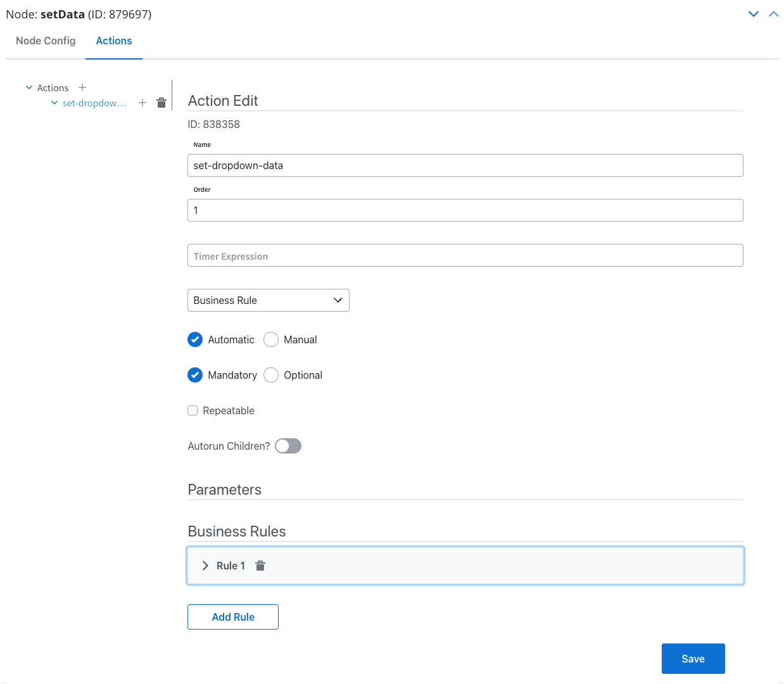Click the down chevron at top right
The height and width of the screenshot is (684, 784).
[754, 14]
